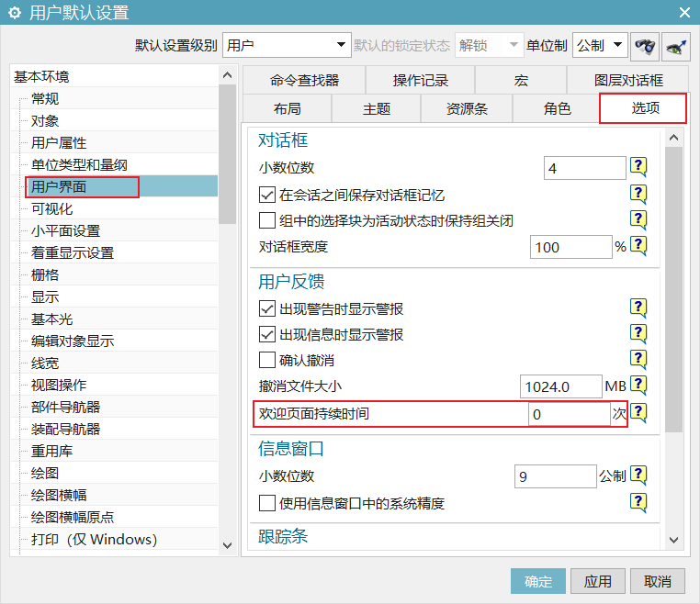Select 对象 in the tree
The image size is (700, 604).
(x=45, y=121)
